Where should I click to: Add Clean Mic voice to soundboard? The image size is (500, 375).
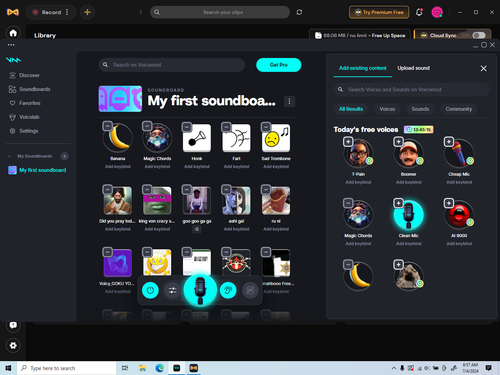[398, 203]
